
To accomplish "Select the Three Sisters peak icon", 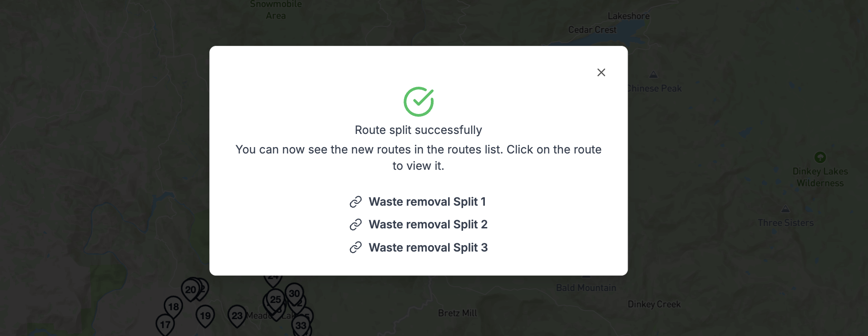I will point(786,209).
